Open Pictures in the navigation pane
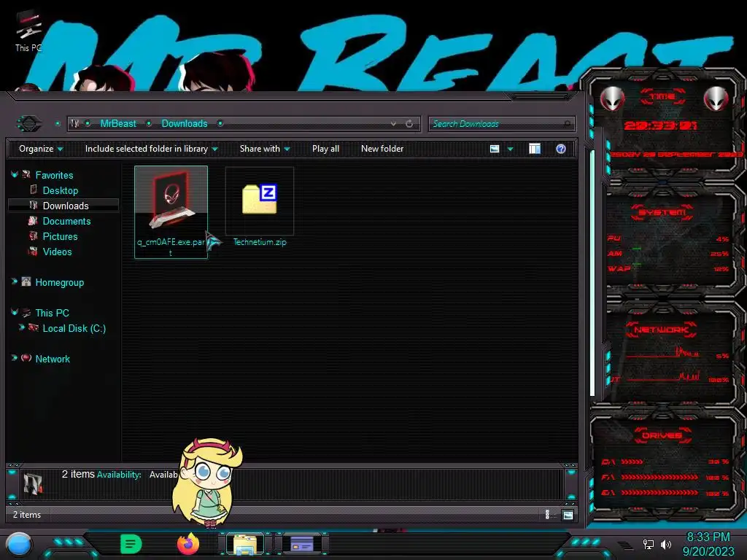 pos(60,236)
